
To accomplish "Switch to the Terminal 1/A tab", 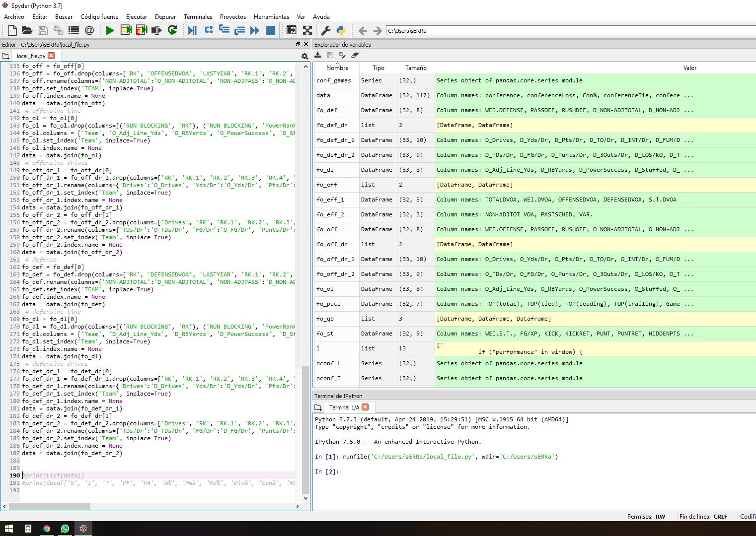I will coord(345,407).
